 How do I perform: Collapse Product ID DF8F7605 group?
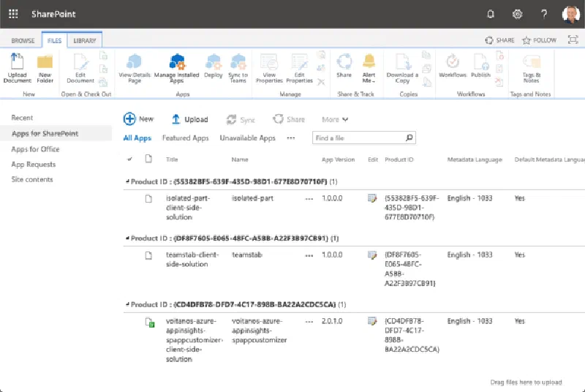coord(127,238)
